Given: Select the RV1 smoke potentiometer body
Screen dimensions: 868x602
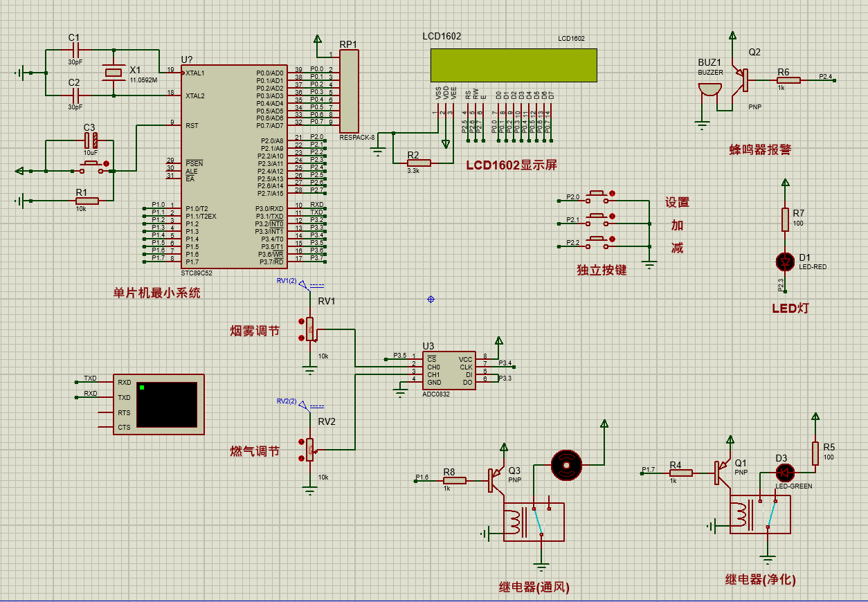Looking at the screenshot, I should click(309, 329).
